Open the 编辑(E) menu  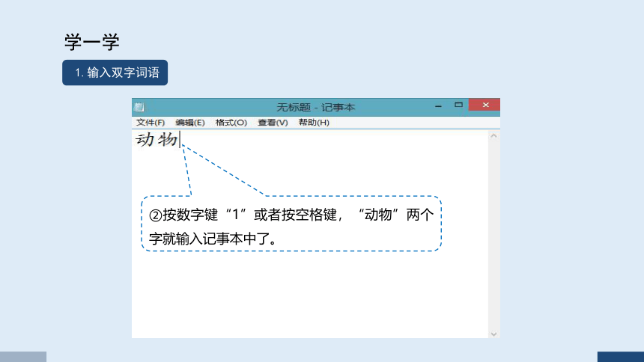(189, 123)
